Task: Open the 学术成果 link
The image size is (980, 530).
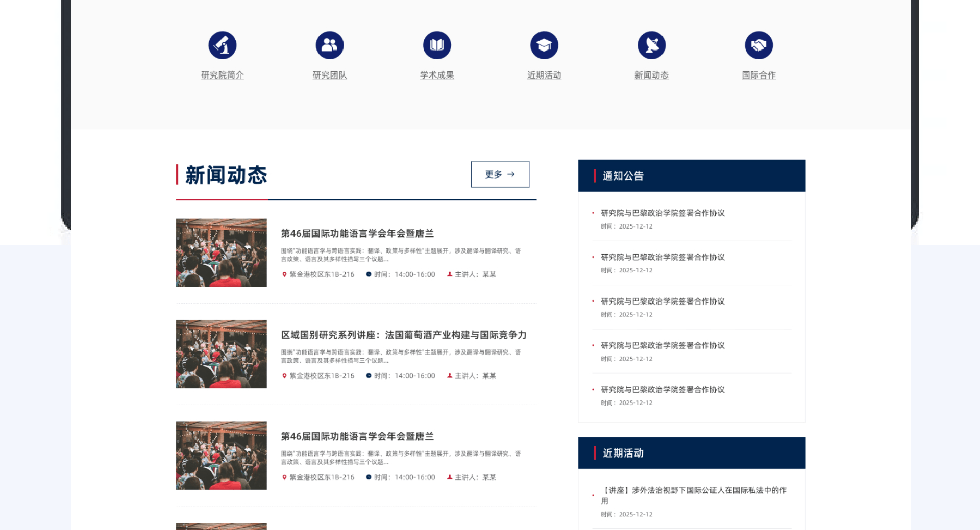Action: [x=437, y=75]
